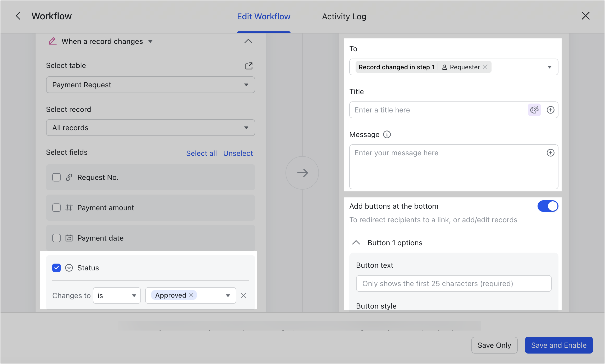The height and width of the screenshot is (364, 605).
Task: Open the To recipients dropdown arrow
Action: point(550,67)
